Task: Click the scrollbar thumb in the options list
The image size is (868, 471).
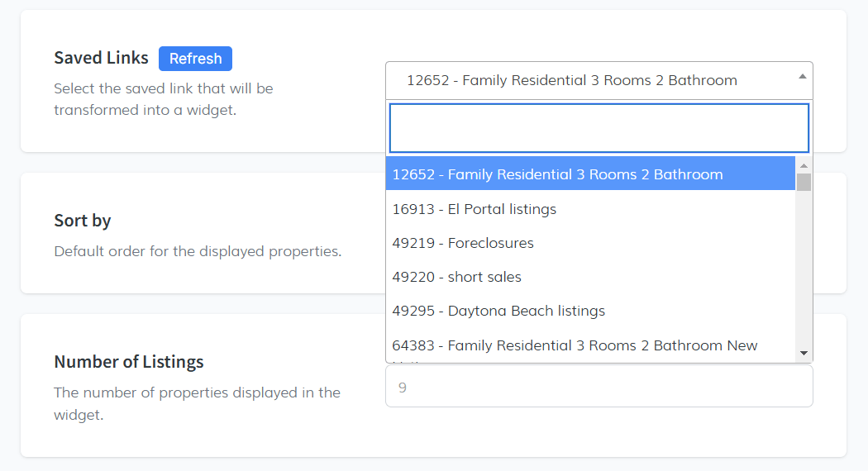Action: tap(804, 182)
